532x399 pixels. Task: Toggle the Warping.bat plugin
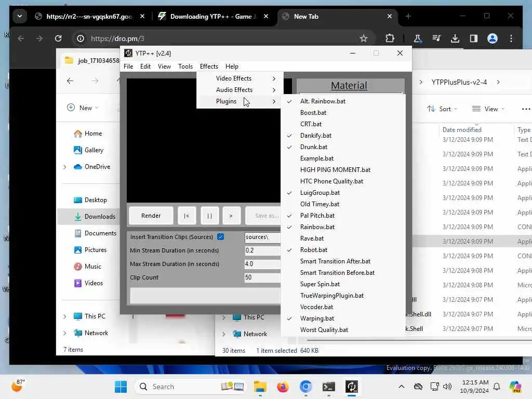point(343,318)
